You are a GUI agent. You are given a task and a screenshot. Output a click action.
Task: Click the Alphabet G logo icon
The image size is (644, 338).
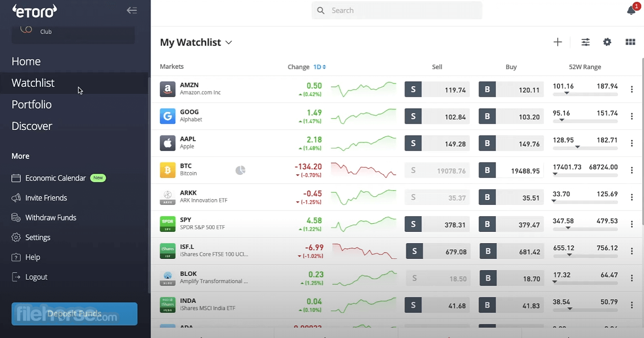point(168,116)
